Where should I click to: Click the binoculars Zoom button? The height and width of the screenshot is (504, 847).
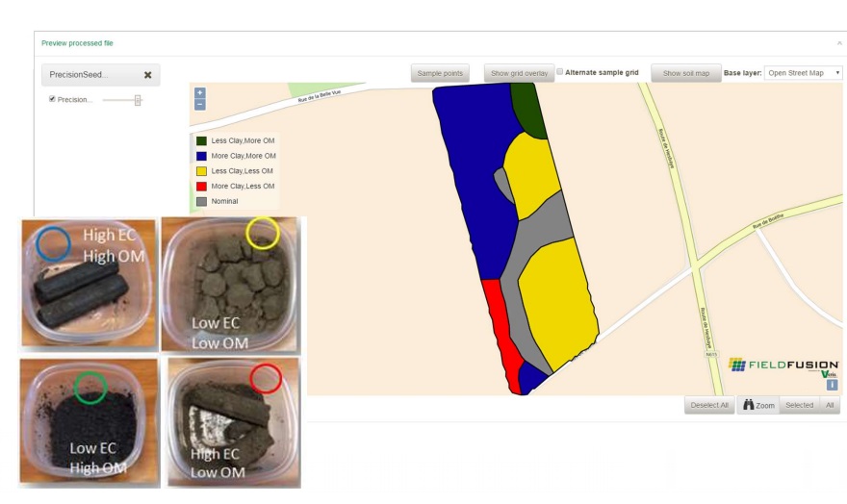[758, 405]
